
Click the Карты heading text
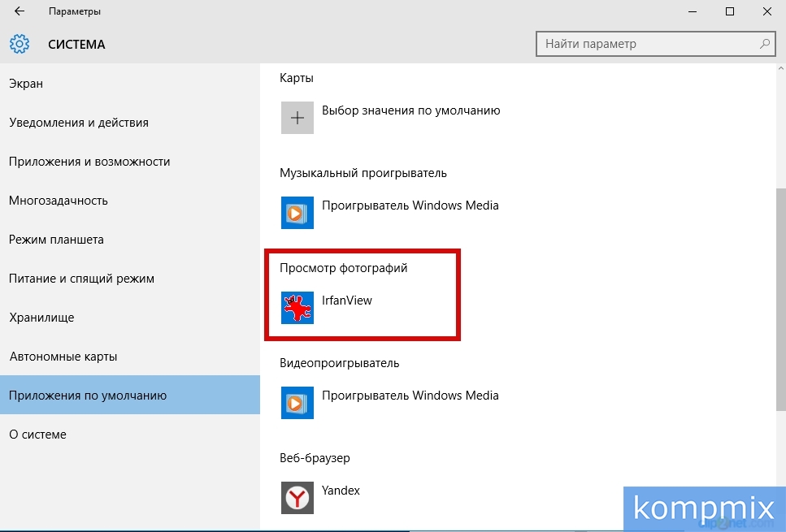[x=297, y=78]
